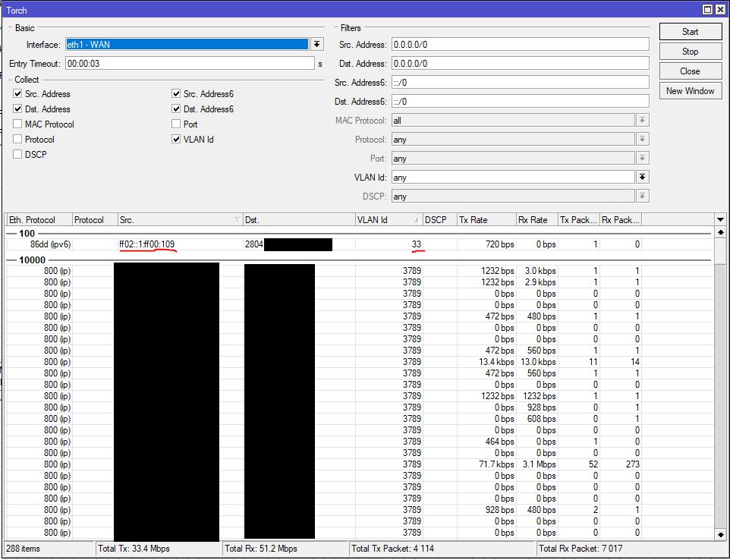This screenshot has height=560, width=730.
Task: Click the Stop button
Action: (690, 51)
